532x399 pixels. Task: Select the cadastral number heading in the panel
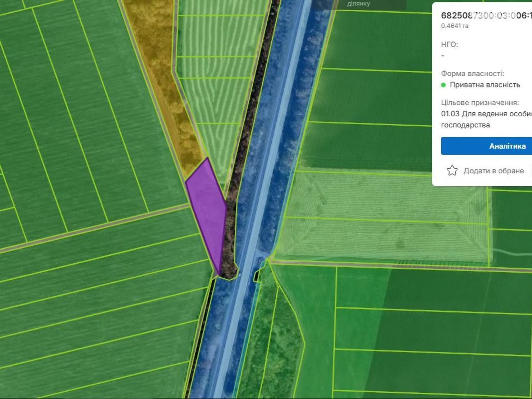(485, 15)
